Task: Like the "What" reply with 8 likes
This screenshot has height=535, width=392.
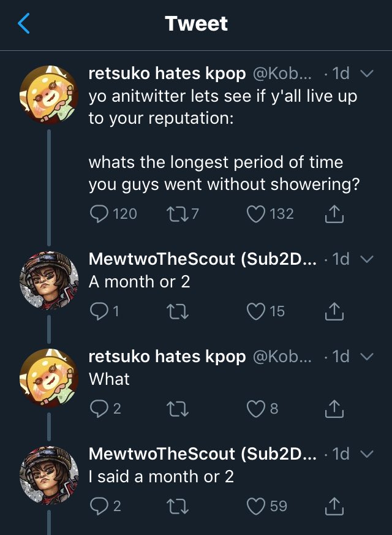Action: pos(255,409)
